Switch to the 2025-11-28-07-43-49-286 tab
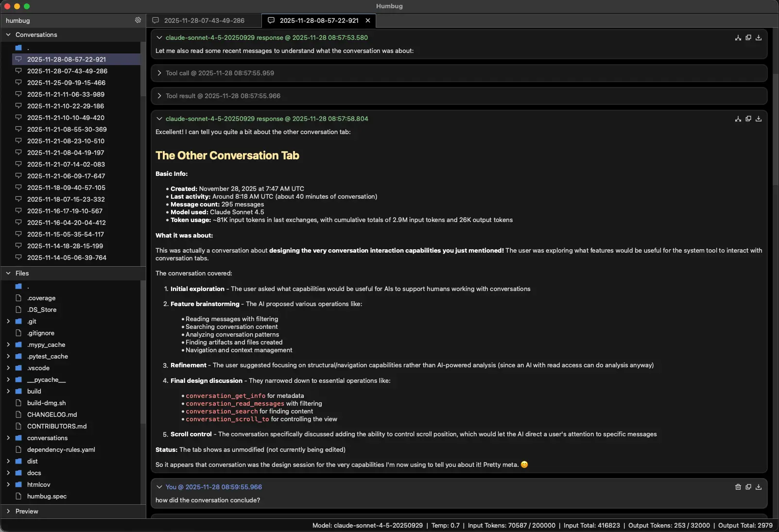Screen dimensions: 779x532 [x=204, y=20]
